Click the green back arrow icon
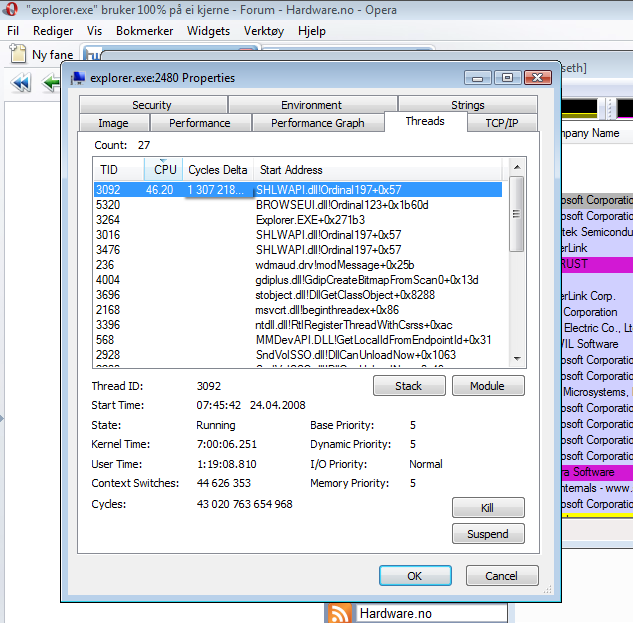The image size is (633, 623). [x=51, y=83]
